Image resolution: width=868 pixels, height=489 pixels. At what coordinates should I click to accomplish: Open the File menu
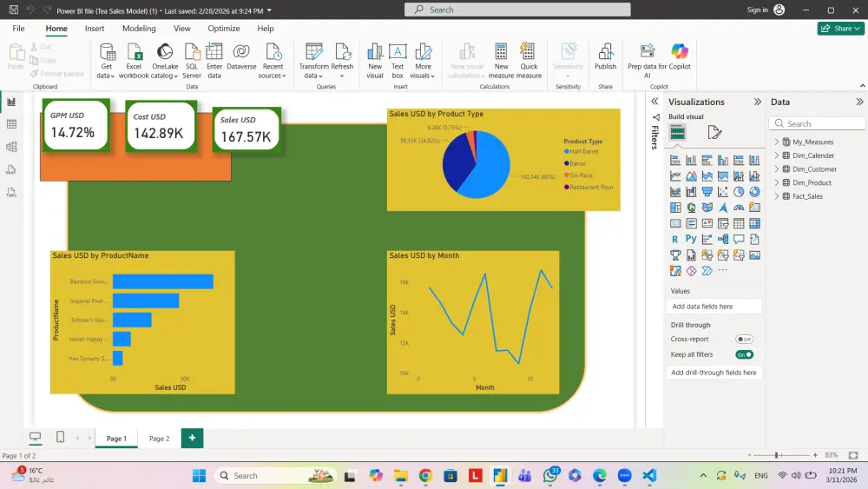[x=18, y=29]
